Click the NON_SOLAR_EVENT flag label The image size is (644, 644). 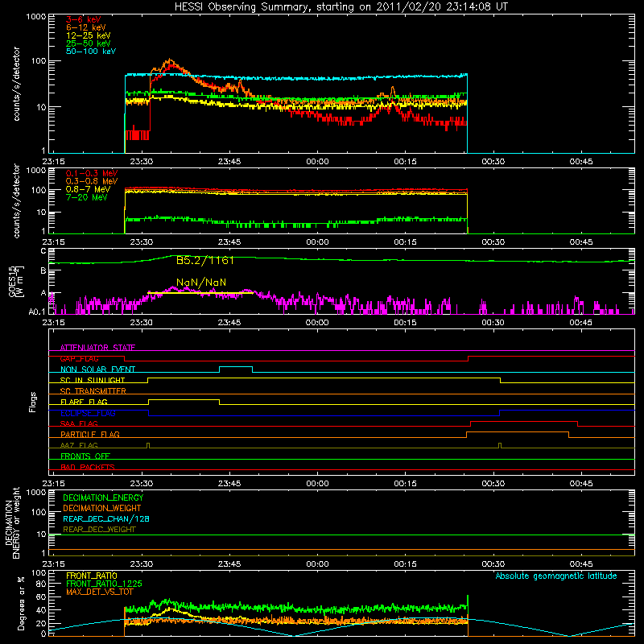pyautogui.click(x=97, y=369)
